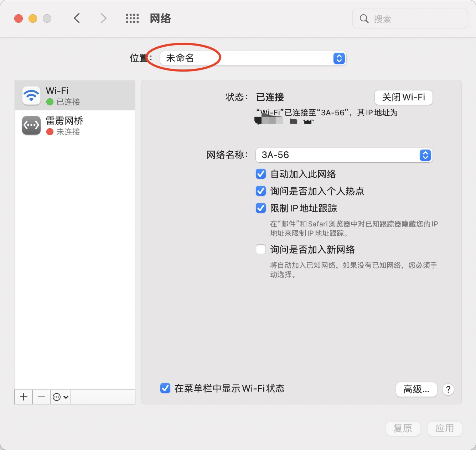476x450 pixels.
Task: Click 关闭 Wi-Fi button
Action: 404,97
